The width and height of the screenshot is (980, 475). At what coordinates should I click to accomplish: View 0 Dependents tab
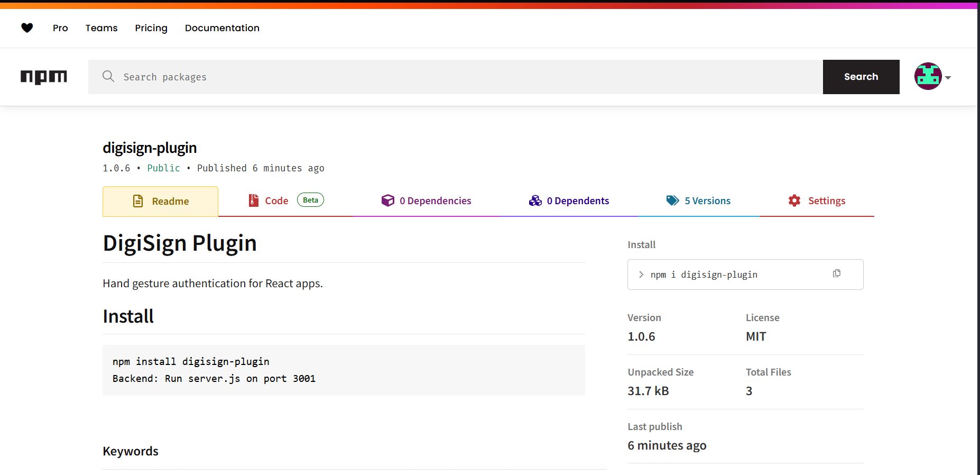point(569,201)
